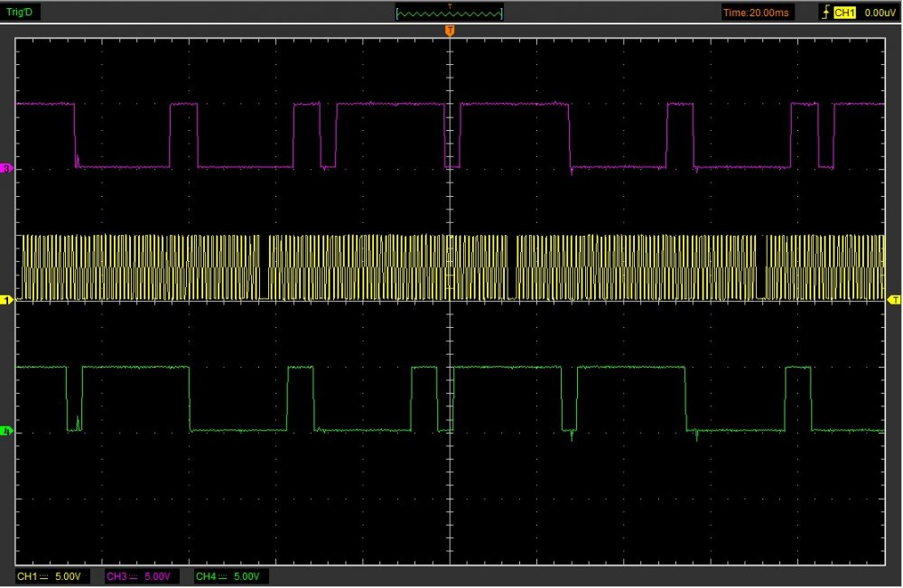Click the CH1 trigger source badge
The image size is (903, 588).
tap(843, 13)
